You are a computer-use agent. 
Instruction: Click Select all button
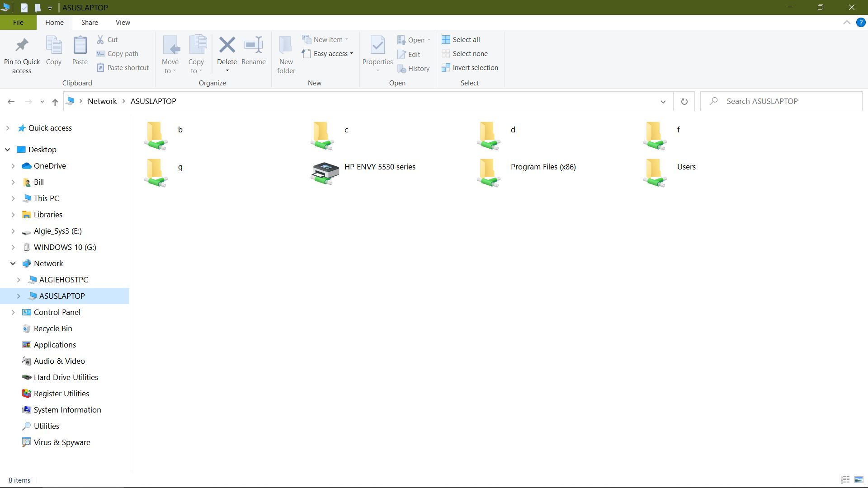(461, 40)
